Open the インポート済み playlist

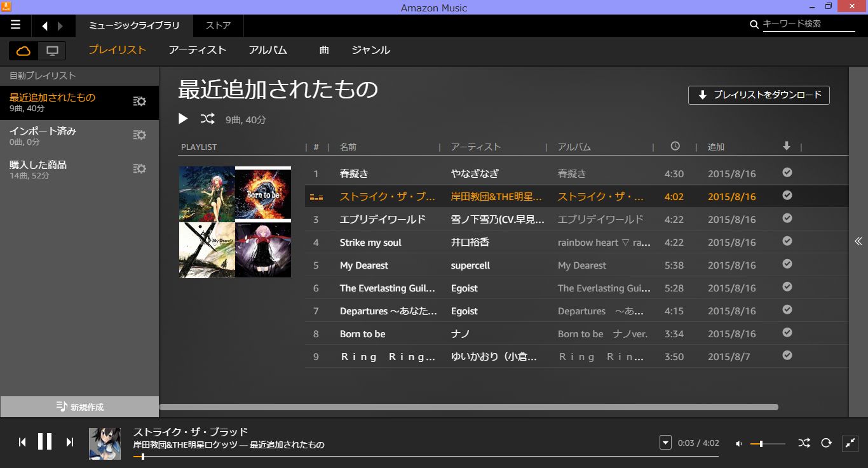click(79, 136)
